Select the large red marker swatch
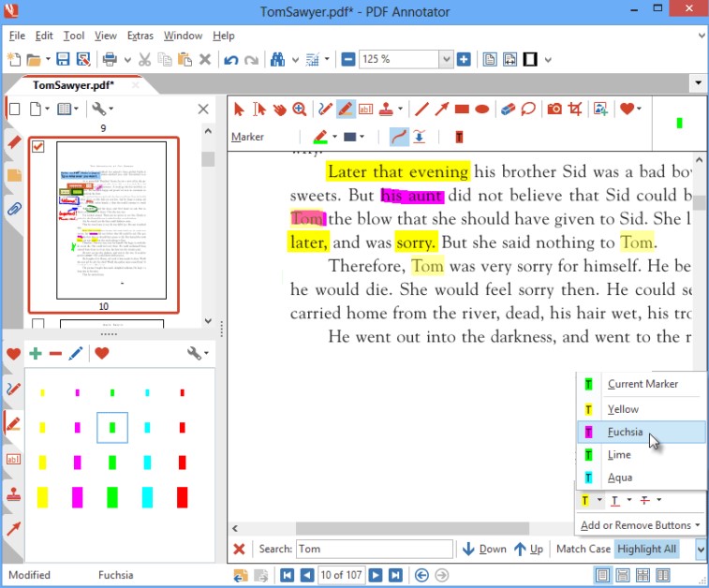The width and height of the screenshot is (709, 588). pyautogui.click(x=183, y=497)
